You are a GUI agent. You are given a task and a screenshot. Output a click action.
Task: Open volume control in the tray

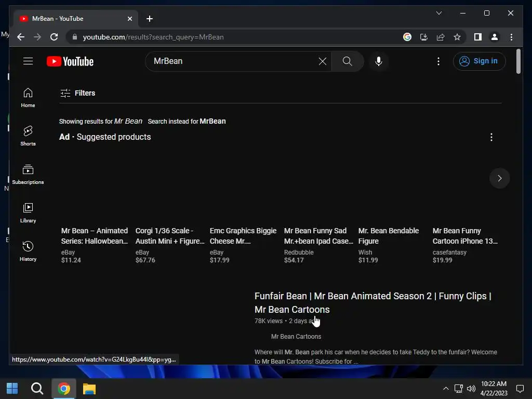(x=471, y=389)
